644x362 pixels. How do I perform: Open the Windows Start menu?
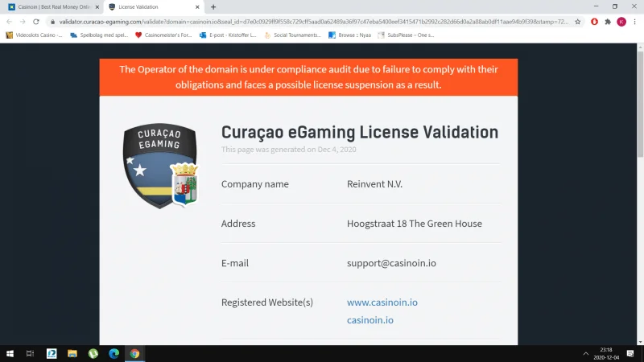pyautogui.click(x=10, y=353)
